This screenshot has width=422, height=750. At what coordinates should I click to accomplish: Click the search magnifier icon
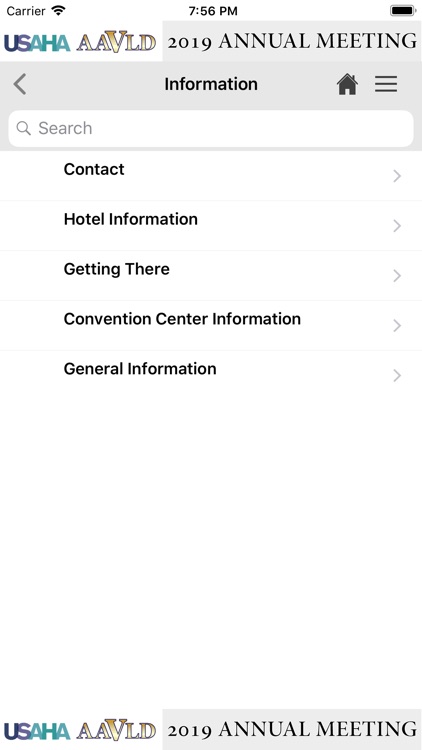(x=23, y=128)
